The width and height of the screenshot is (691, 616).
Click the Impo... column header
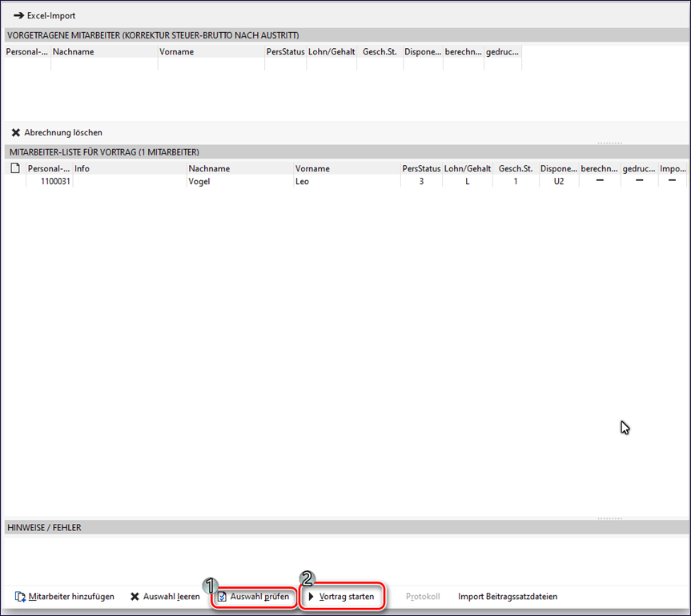pos(673,168)
